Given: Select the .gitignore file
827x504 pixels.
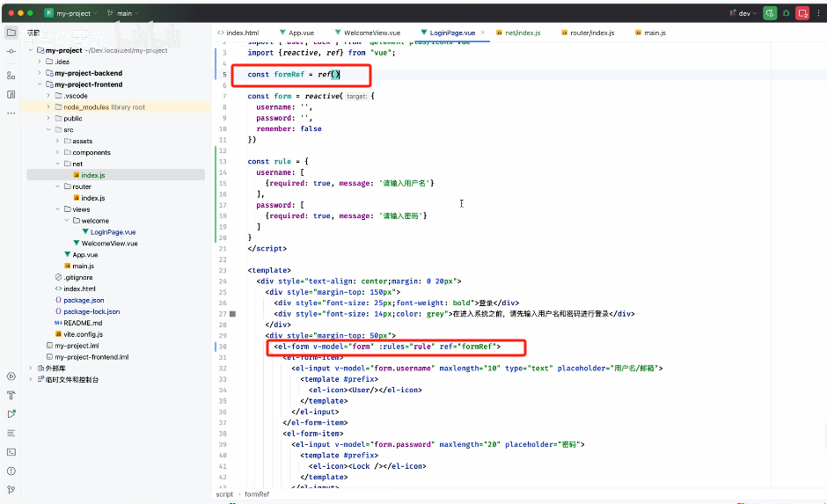Looking at the screenshot, I should (x=74, y=277).
